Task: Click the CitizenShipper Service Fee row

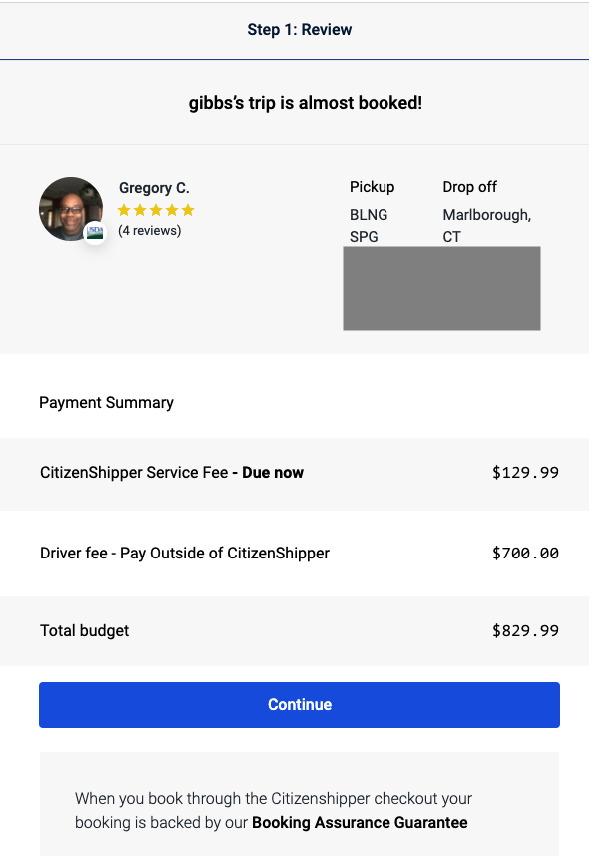Action: point(294,474)
